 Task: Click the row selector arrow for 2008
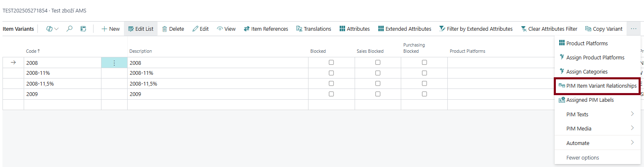click(13, 63)
